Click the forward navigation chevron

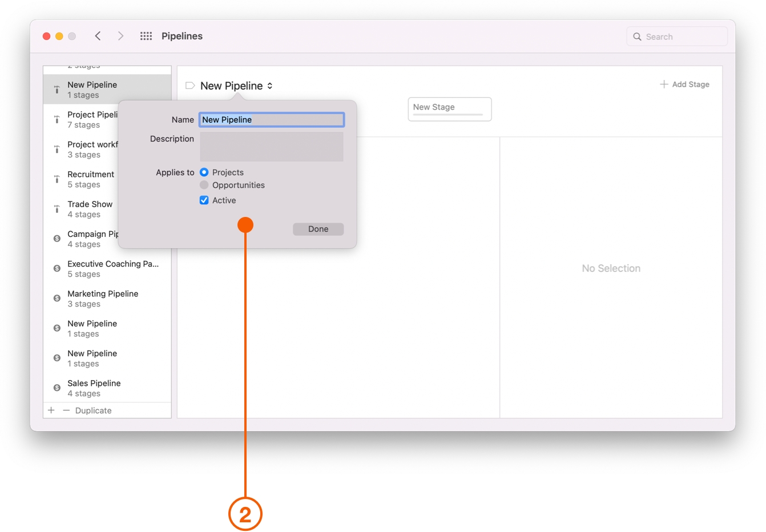[x=120, y=35]
